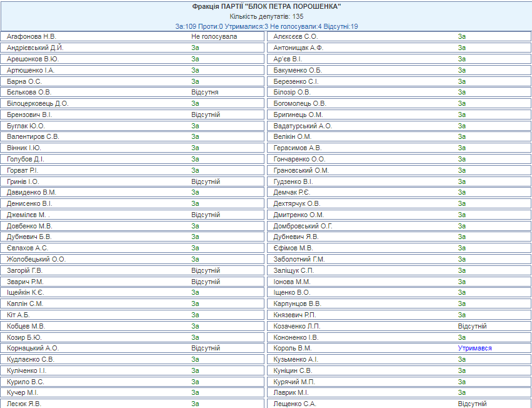532x408 pixels.
Task: Select deputy name Джемілєв М.
Action: (x=28, y=215)
